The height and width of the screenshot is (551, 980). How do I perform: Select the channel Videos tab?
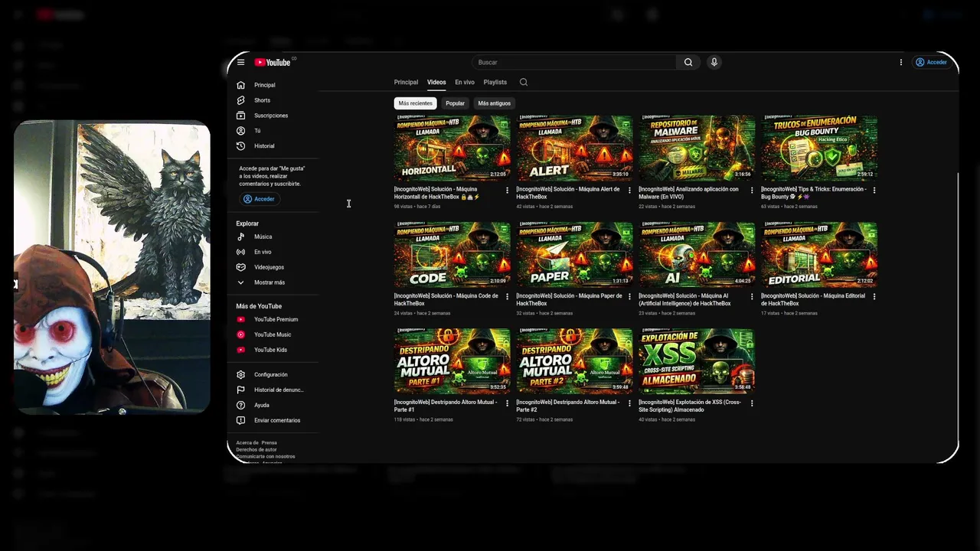point(436,82)
